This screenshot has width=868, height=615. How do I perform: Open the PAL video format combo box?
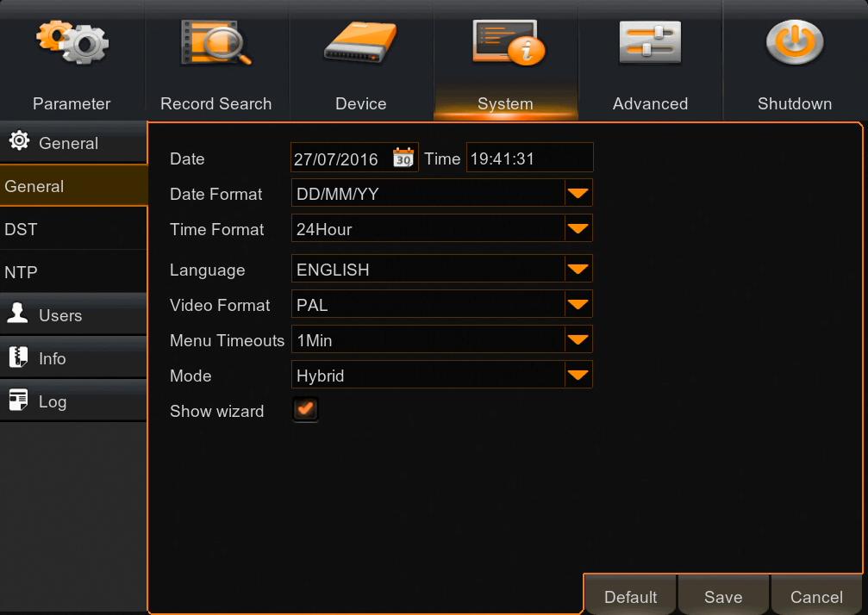441,304
